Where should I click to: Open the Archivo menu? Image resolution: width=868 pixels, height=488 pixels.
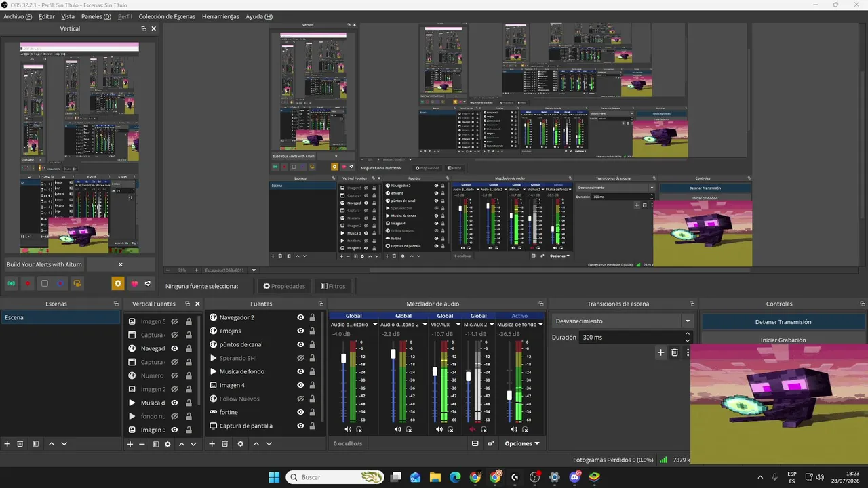pyautogui.click(x=18, y=16)
